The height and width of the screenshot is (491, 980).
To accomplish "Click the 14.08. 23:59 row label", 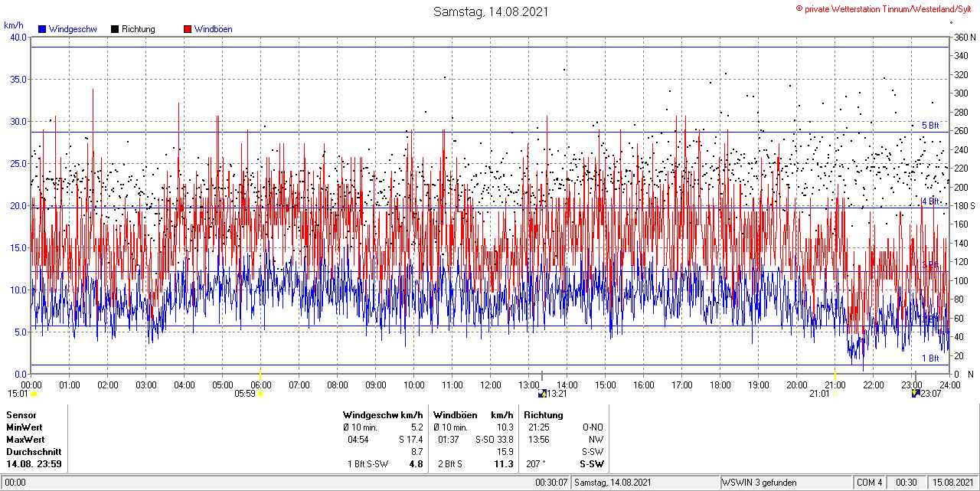I will pyautogui.click(x=34, y=464).
